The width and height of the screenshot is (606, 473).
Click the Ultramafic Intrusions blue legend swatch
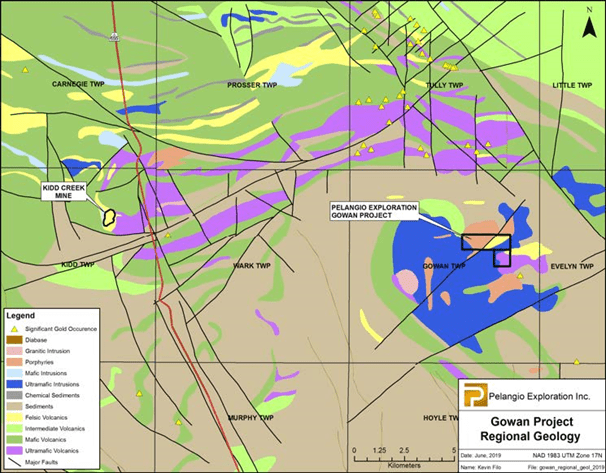click(14, 384)
